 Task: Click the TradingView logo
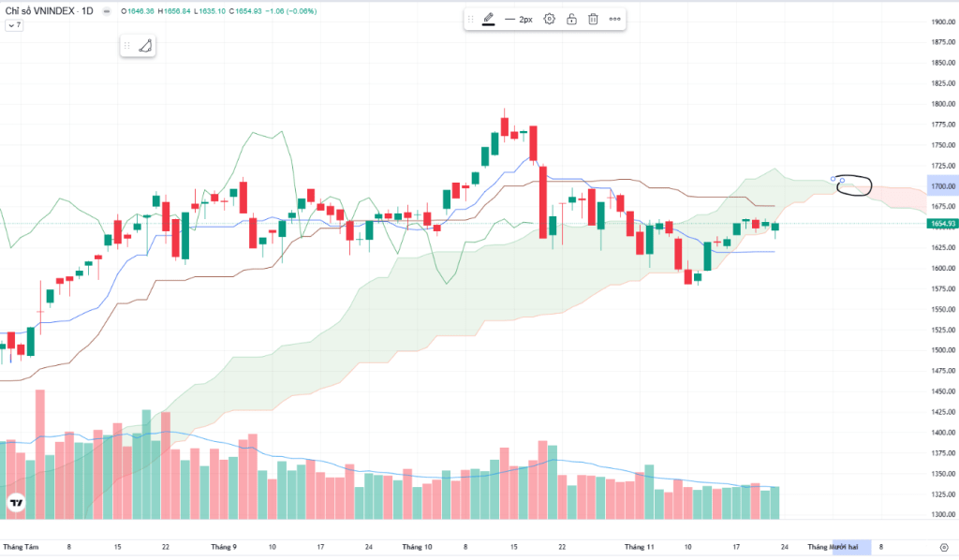(15, 503)
